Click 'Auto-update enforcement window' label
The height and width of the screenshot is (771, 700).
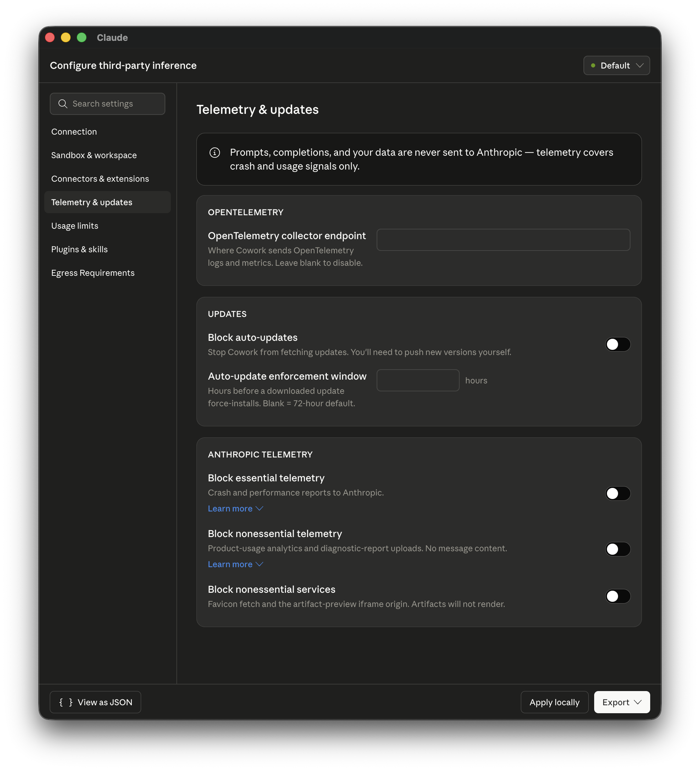coord(287,376)
